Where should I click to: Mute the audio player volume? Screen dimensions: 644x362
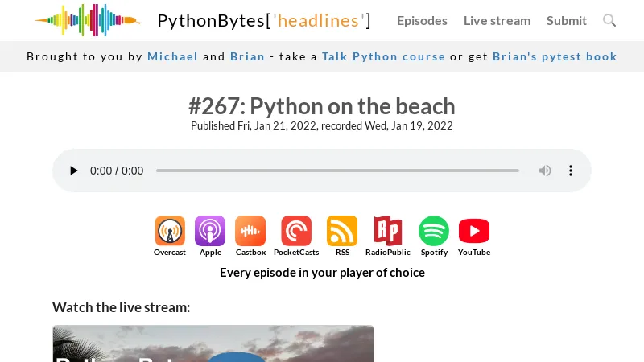click(x=545, y=171)
